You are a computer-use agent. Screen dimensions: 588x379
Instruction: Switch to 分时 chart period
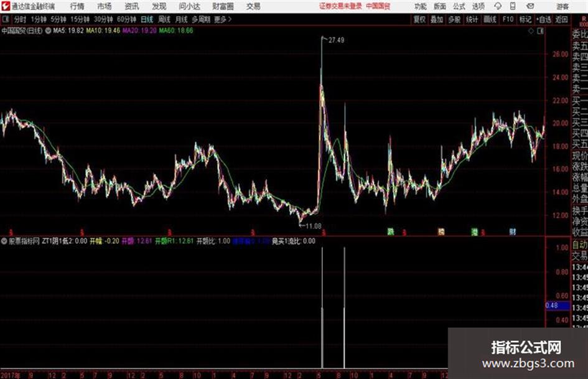[x=21, y=19]
